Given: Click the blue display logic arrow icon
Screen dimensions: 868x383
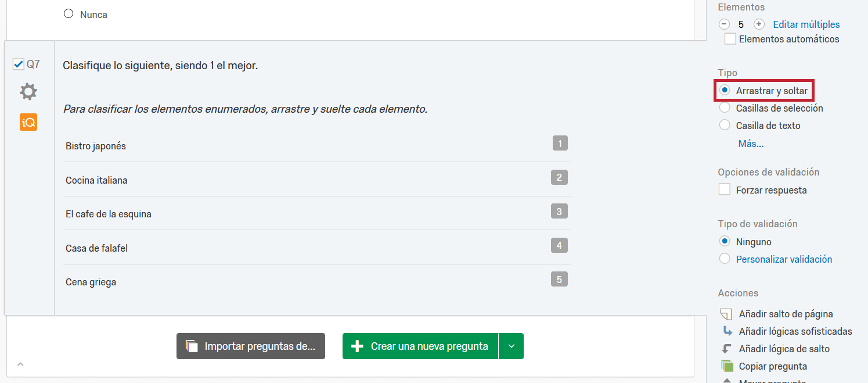Looking at the screenshot, I should [726, 332].
